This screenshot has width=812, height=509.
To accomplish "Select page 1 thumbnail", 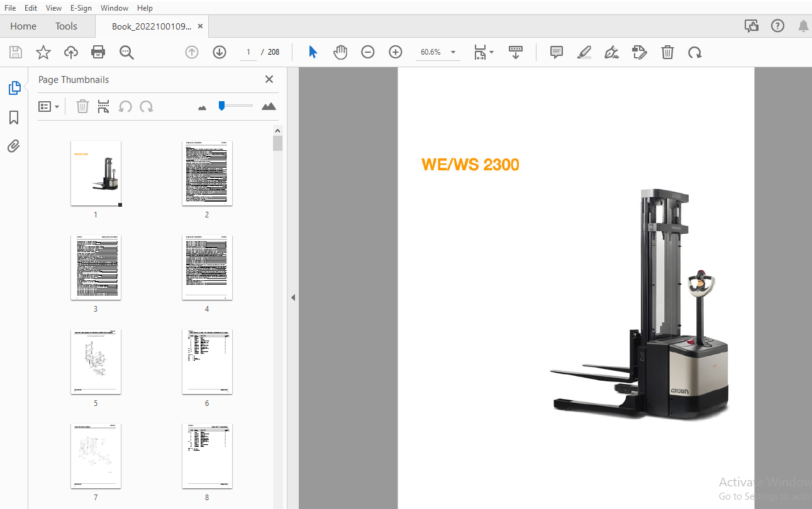I will [96, 173].
